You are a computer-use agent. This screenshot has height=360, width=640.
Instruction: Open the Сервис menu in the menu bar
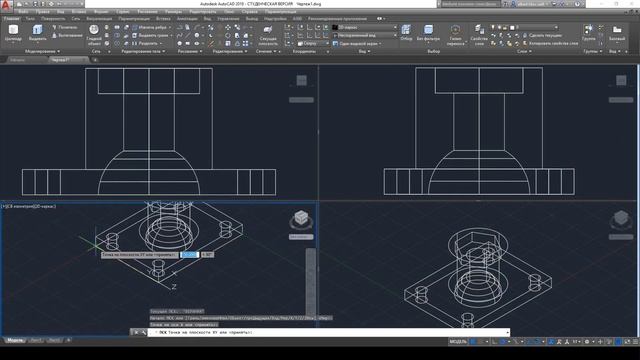click(x=122, y=12)
